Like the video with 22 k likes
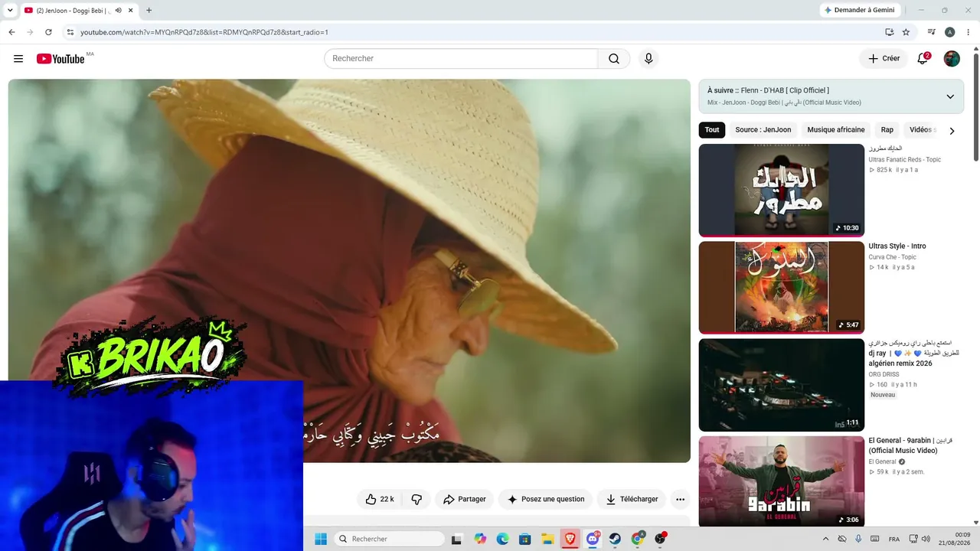 tap(379, 499)
